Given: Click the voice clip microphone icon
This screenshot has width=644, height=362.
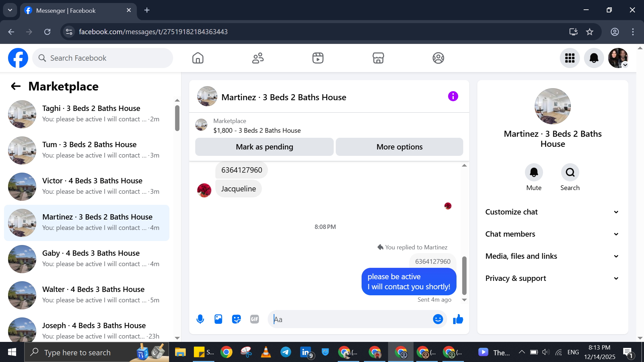Looking at the screenshot, I should click(200, 319).
